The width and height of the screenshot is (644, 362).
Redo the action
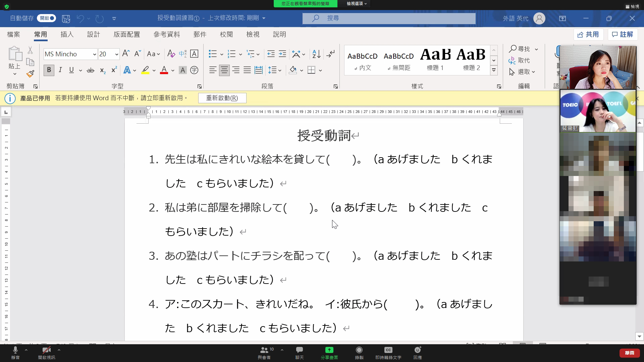pyautogui.click(x=100, y=18)
